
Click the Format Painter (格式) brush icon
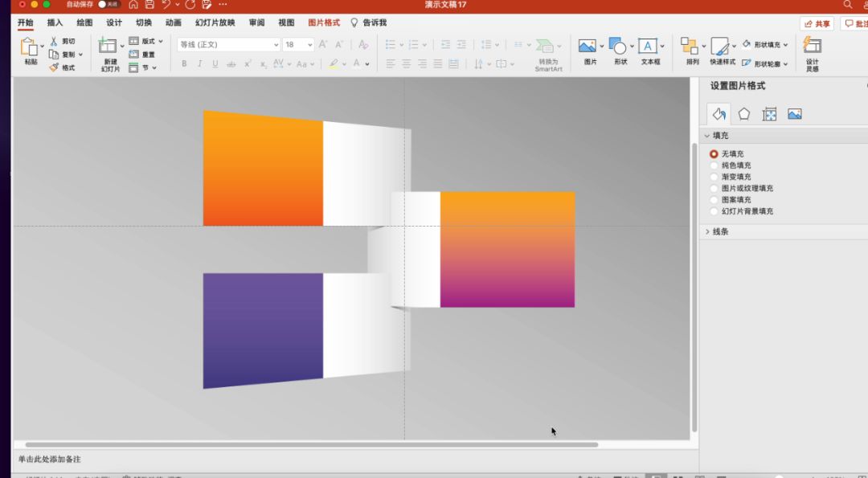click(x=54, y=67)
